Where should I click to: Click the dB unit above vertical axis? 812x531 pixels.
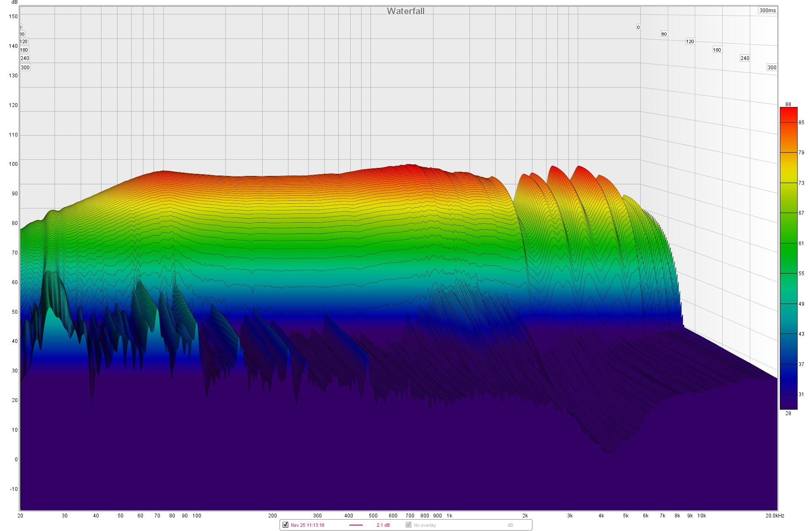(x=14, y=3)
